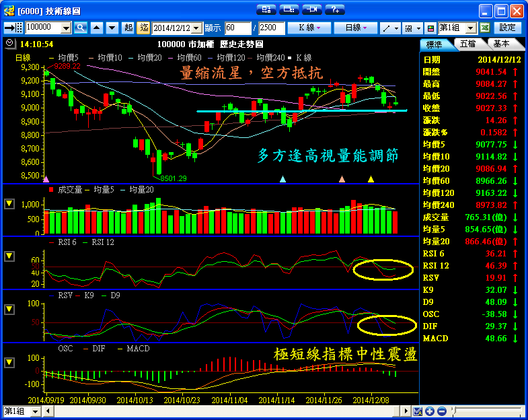The image size is (528, 420).
Task: Toggle the RSI panel collapse arrow
Action: (9, 256)
